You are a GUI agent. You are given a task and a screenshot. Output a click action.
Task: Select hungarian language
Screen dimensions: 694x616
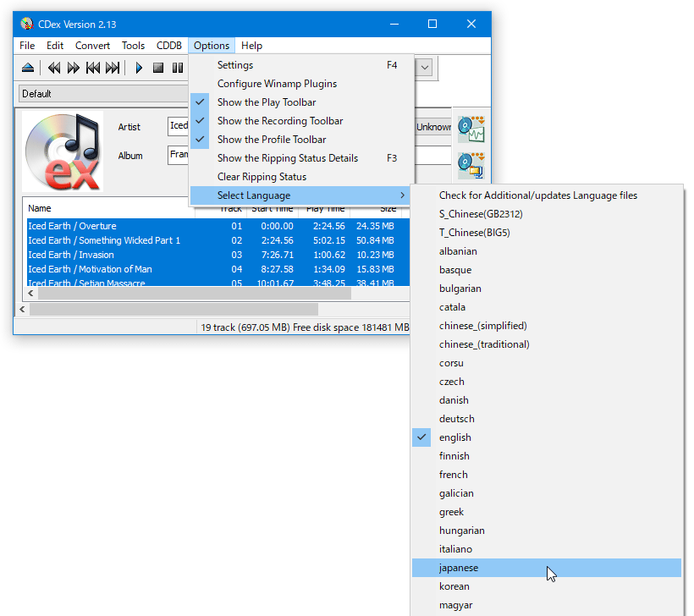(547, 531)
